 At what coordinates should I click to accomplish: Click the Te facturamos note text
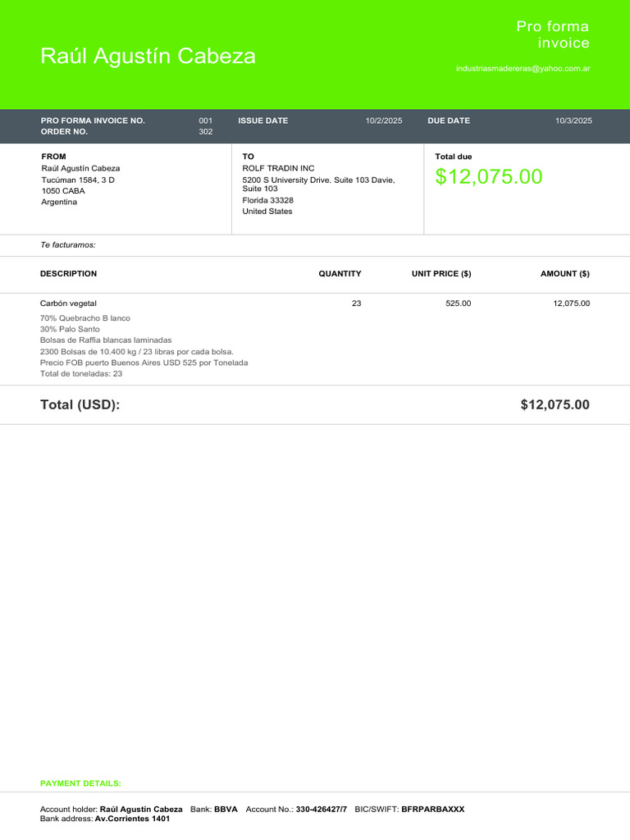click(68, 245)
